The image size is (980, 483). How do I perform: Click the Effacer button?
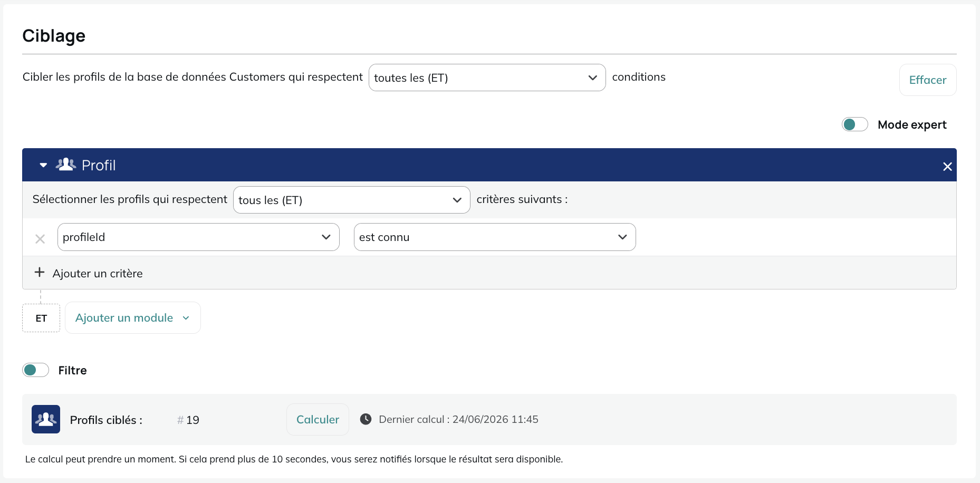pos(928,80)
